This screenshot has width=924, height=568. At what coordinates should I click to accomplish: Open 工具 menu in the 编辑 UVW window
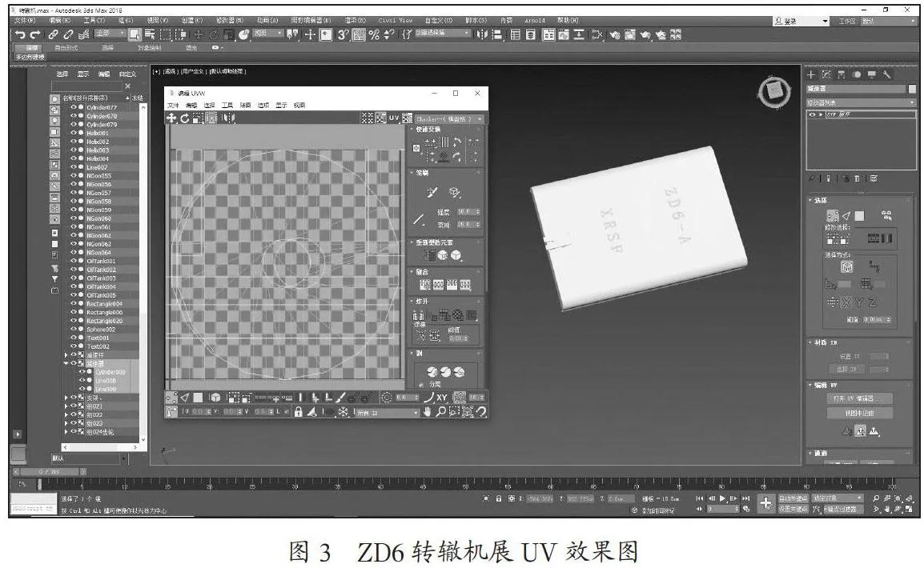[x=227, y=106]
